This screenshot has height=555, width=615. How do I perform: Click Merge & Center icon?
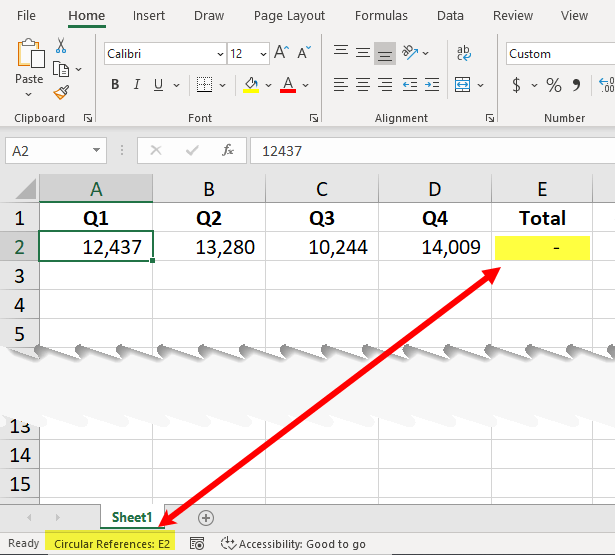pyautogui.click(x=463, y=85)
